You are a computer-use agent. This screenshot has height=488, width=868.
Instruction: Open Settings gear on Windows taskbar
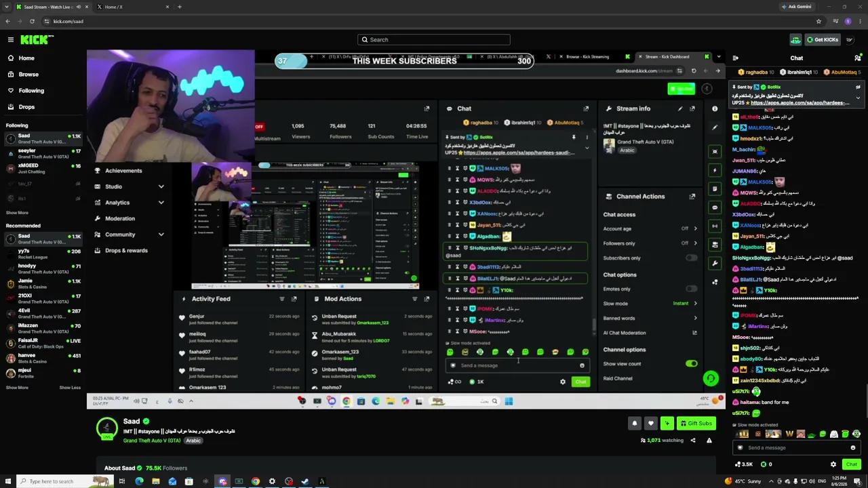(x=272, y=481)
